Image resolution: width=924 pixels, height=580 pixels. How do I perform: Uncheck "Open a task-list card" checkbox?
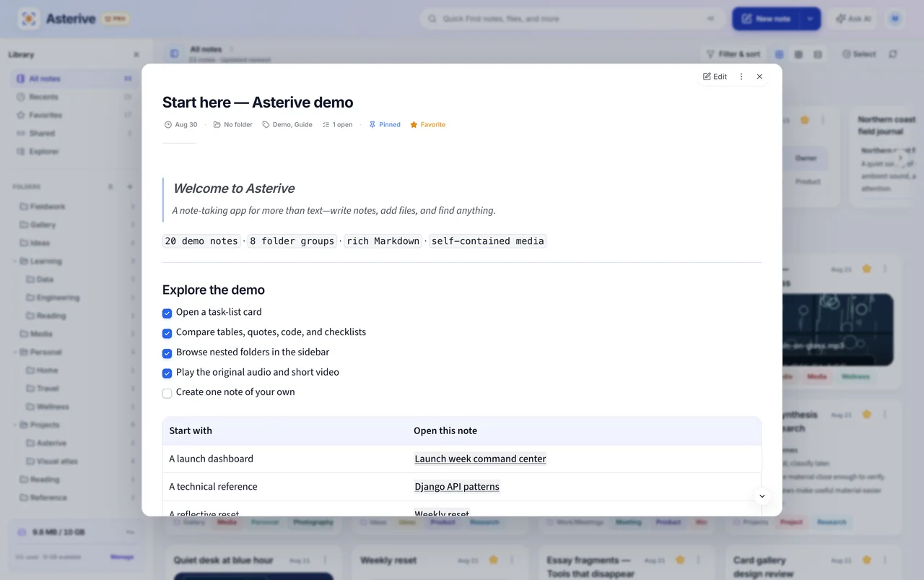(x=167, y=313)
